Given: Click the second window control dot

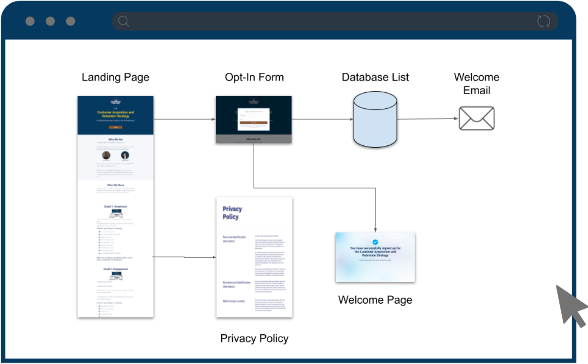Looking at the screenshot, I should point(50,21).
